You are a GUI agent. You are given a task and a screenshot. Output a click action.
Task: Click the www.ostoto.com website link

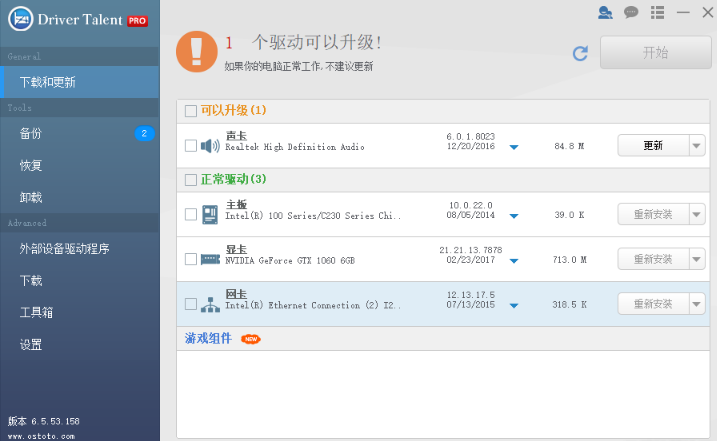tap(40, 435)
